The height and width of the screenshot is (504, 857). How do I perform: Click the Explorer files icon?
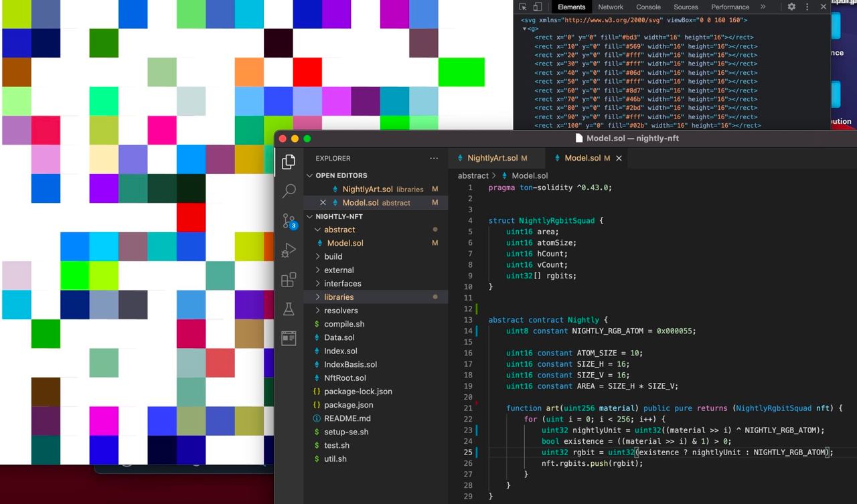(289, 162)
